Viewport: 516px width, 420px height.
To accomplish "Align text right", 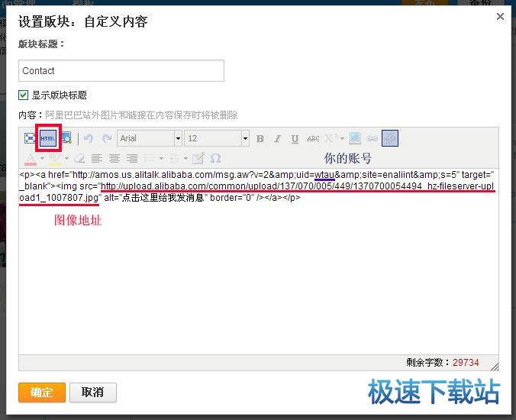I will [132, 159].
